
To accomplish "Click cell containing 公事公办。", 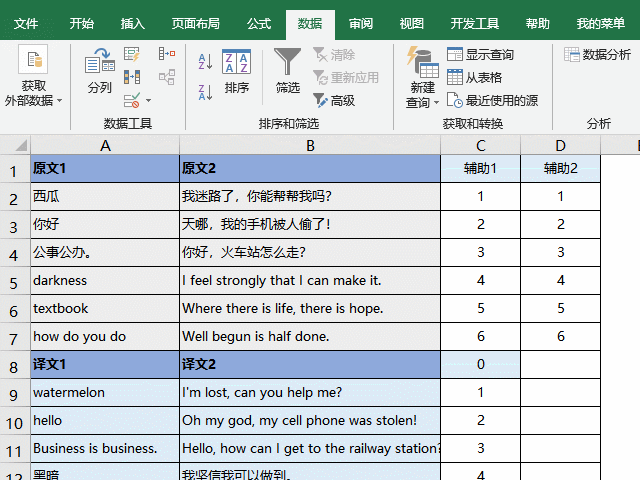I will pos(105,253).
